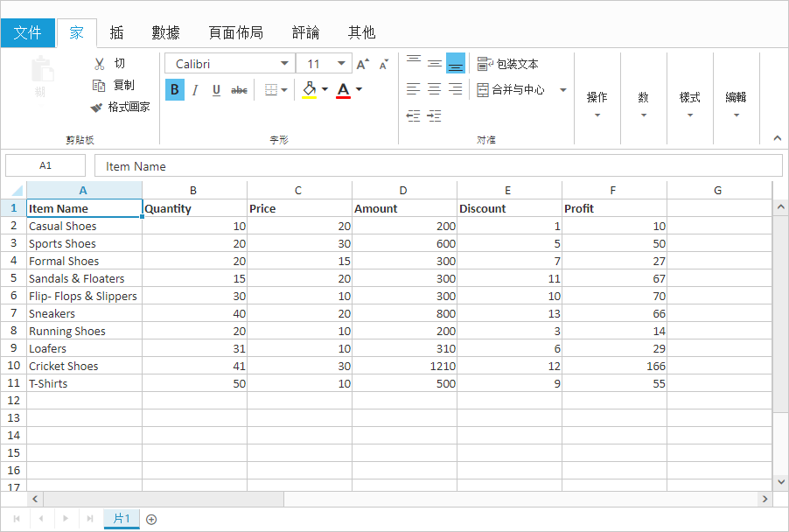789x532 pixels.
Task: Click the Add New Sheet button
Action: click(150, 519)
